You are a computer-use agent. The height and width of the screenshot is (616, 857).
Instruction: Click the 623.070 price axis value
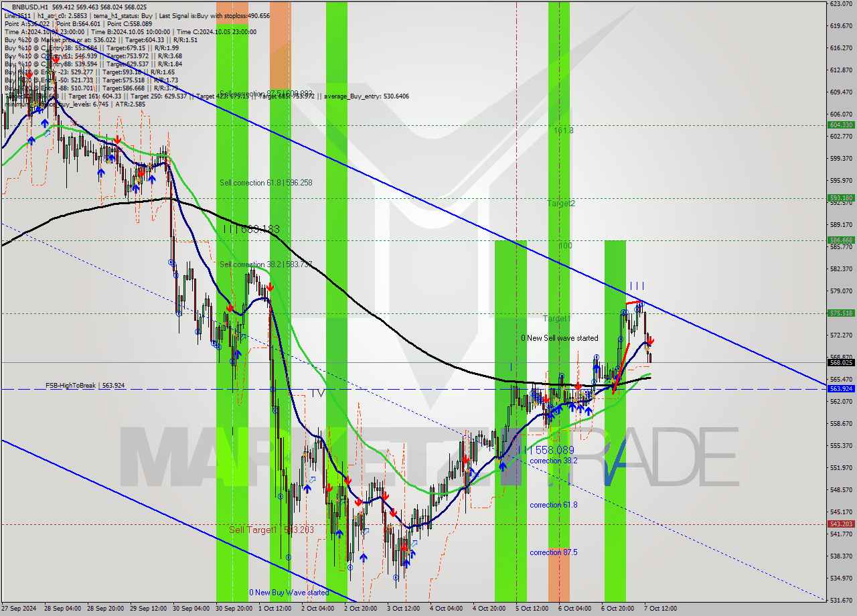(841, 4)
